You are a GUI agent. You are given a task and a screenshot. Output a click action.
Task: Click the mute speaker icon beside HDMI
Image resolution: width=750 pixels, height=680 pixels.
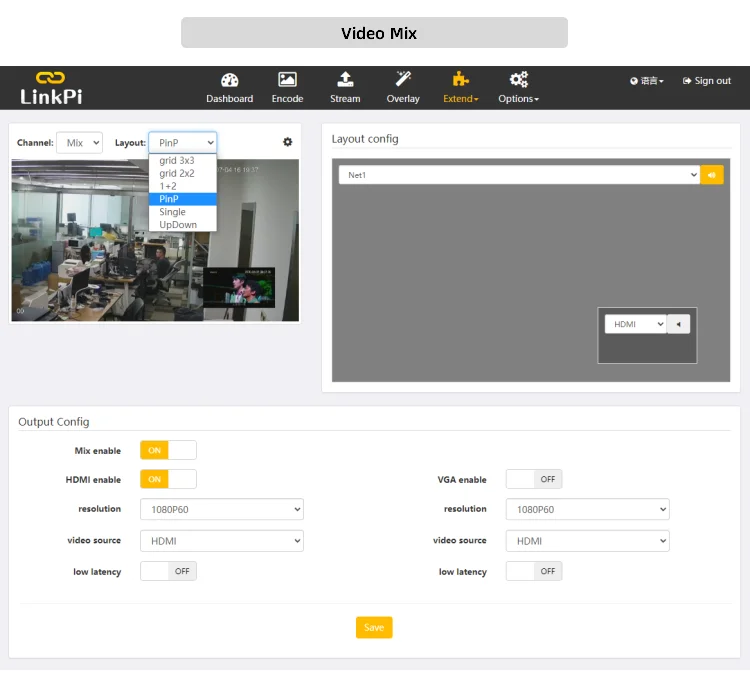coord(678,324)
